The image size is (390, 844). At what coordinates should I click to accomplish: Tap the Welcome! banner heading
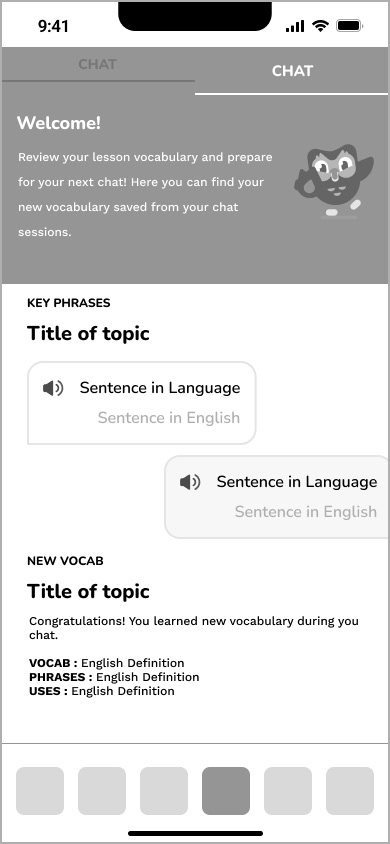tap(59, 123)
